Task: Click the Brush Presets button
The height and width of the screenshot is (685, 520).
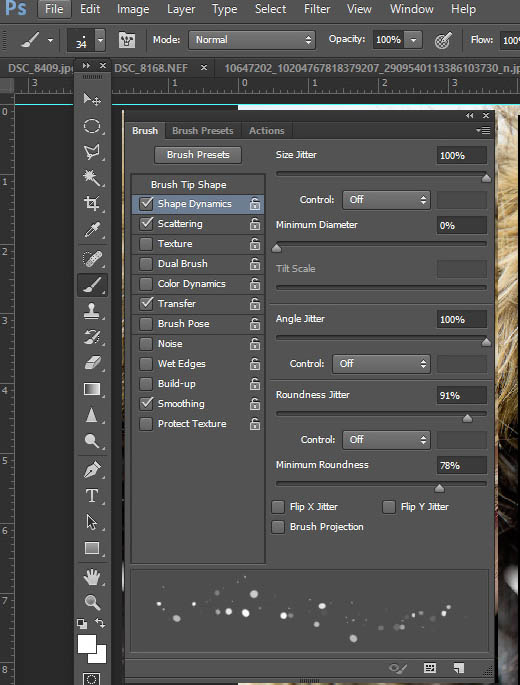Action: coord(198,155)
